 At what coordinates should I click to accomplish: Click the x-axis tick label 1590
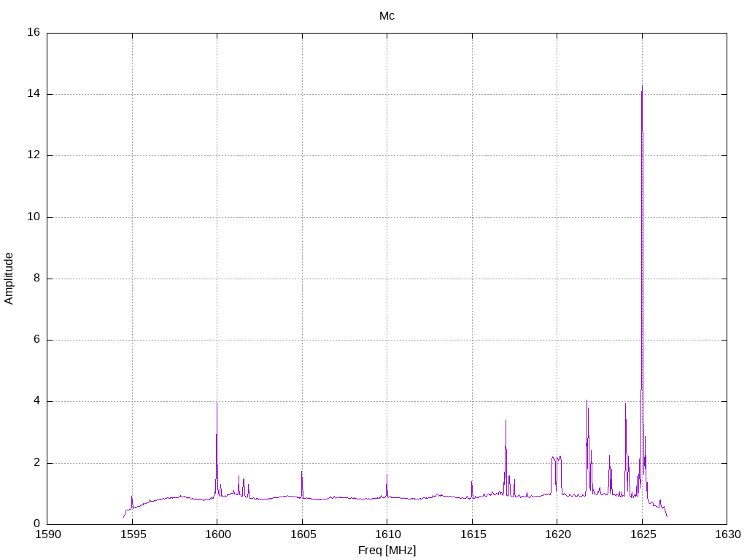click(48, 534)
